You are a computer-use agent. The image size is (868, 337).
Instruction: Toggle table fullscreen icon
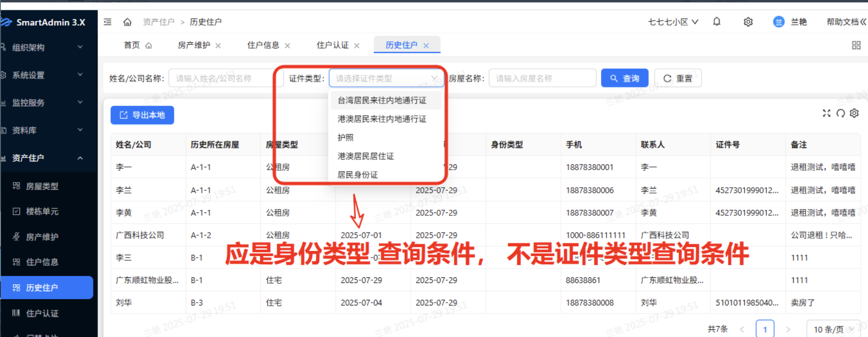pos(826,113)
